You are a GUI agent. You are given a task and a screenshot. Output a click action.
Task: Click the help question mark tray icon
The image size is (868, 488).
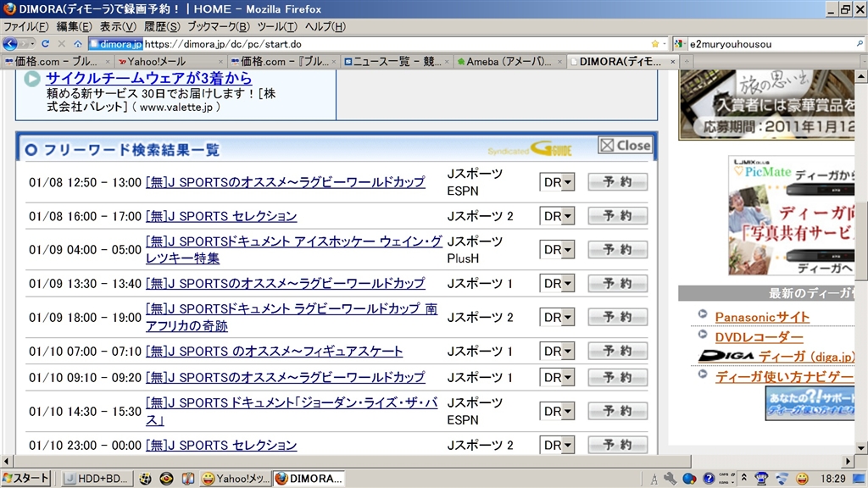point(709,479)
